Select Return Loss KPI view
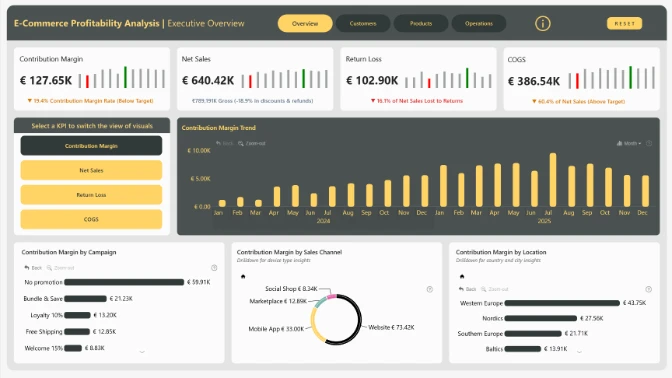 point(91,195)
